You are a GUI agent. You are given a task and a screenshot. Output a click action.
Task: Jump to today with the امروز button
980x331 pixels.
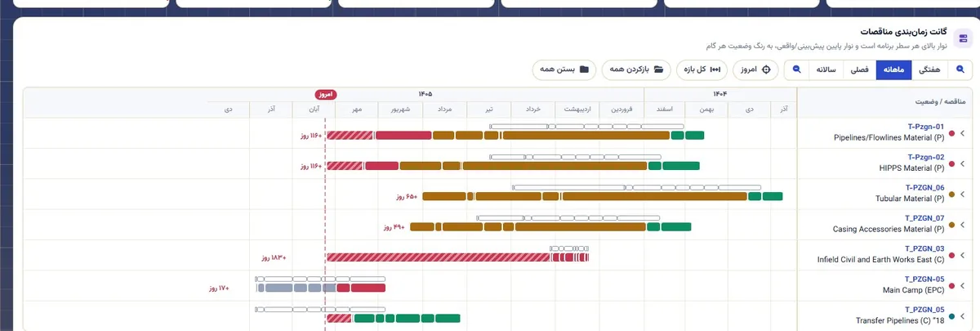click(x=755, y=69)
